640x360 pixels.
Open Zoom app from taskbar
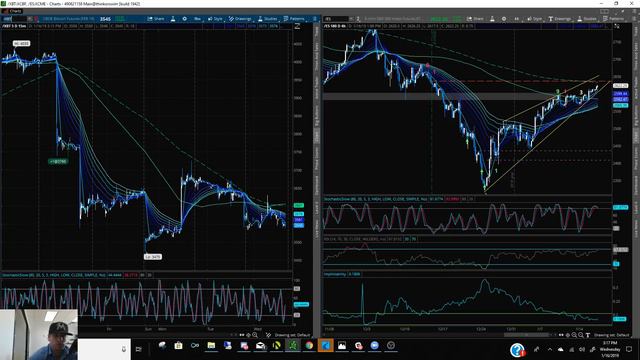374,346
